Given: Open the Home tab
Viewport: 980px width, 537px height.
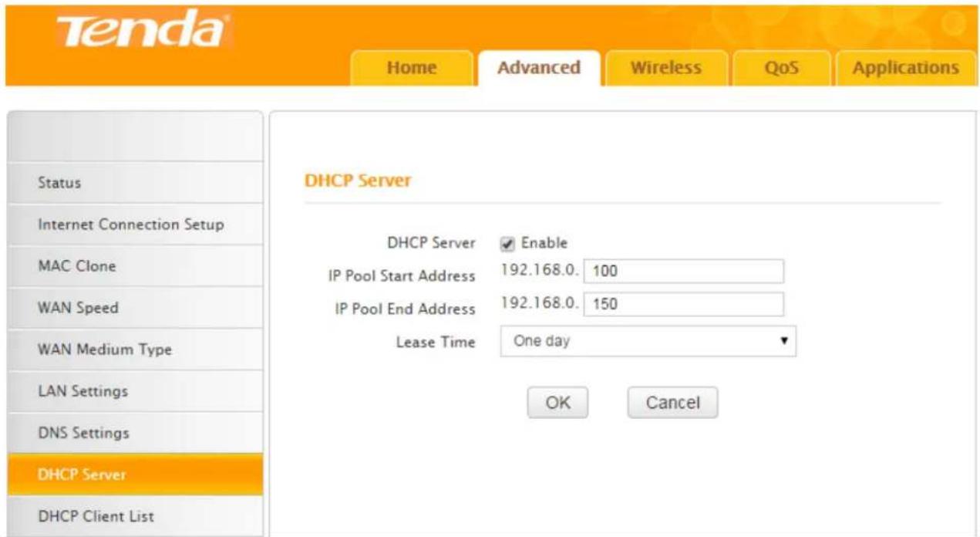Looking at the screenshot, I should click(411, 68).
